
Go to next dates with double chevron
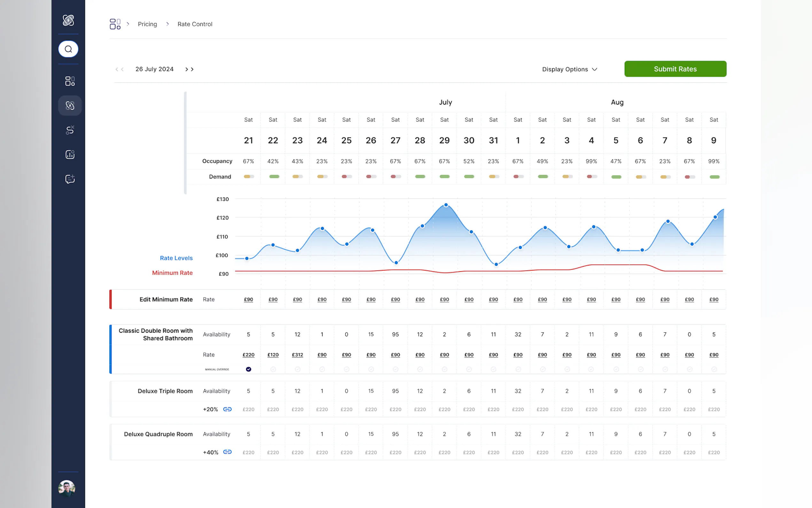[189, 69]
